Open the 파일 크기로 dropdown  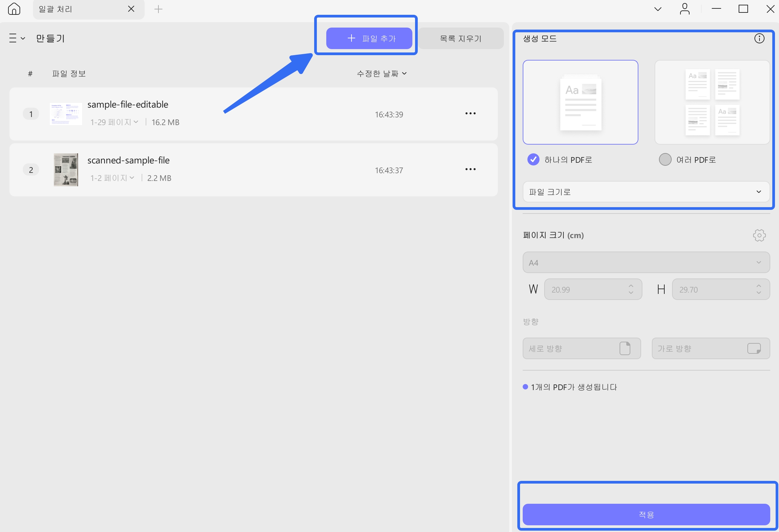click(646, 192)
